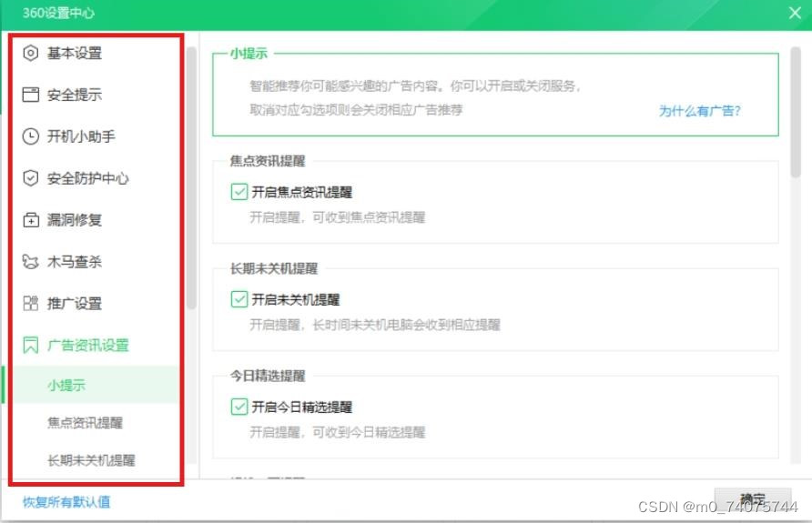The image size is (812, 523).
Task: Uncheck 开启今日精选提醒 checkbox
Action: tap(239, 407)
